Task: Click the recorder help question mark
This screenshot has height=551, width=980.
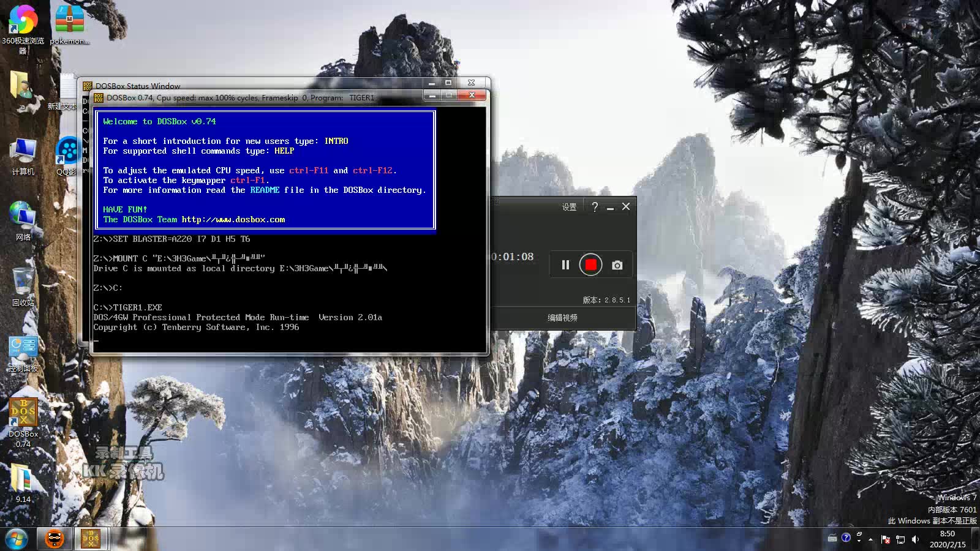Action: click(x=595, y=206)
